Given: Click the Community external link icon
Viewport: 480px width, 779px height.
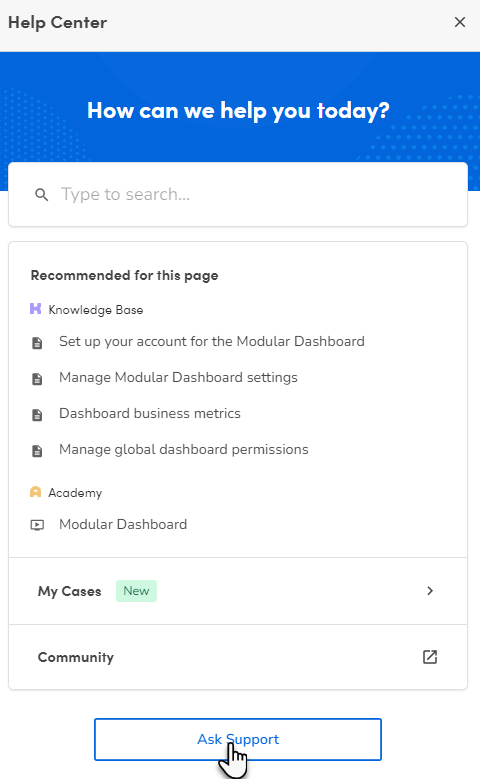Looking at the screenshot, I should coord(430,657).
